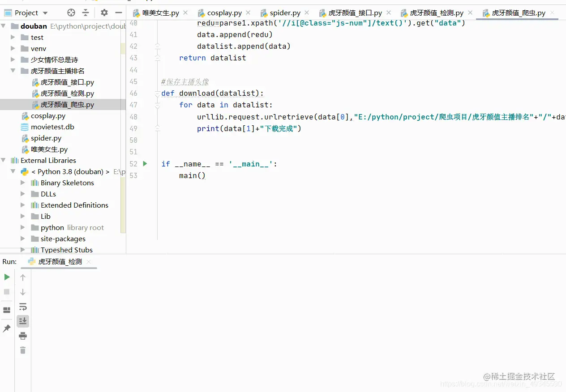Click the up arrow in Run toolbar
Image resolution: width=566 pixels, height=392 pixels.
coord(23,277)
